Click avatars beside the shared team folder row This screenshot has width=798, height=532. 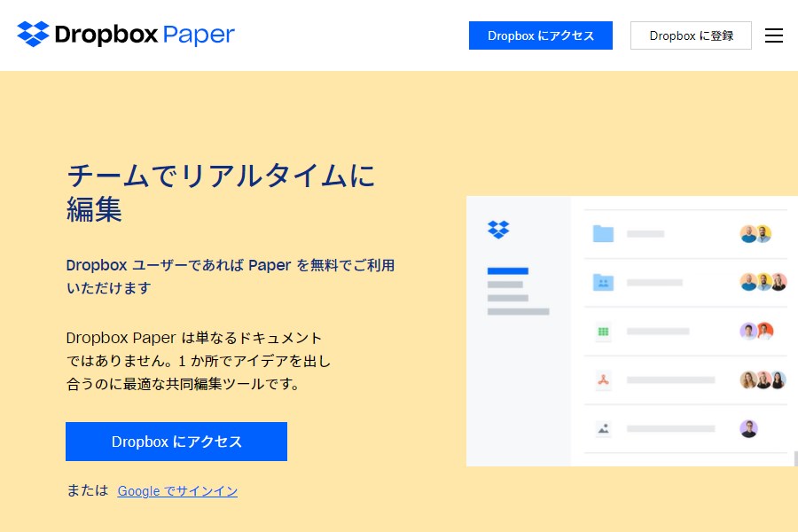click(x=763, y=282)
